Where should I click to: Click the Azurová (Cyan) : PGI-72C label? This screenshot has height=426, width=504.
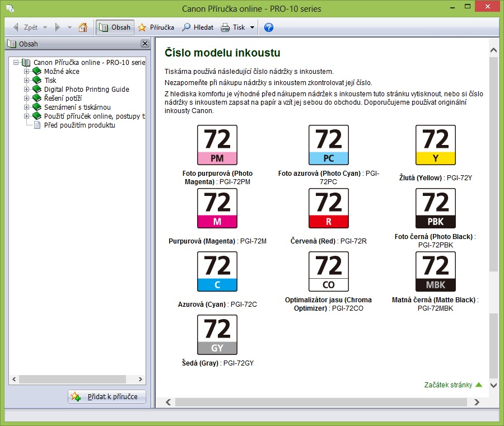(218, 304)
